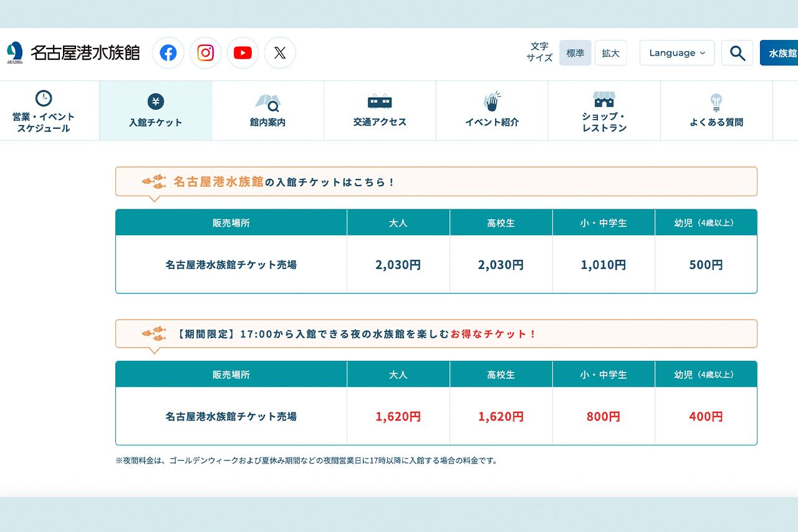Click the shop storefront icon
The width and height of the screenshot is (798, 532).
[x=604, y=99]
